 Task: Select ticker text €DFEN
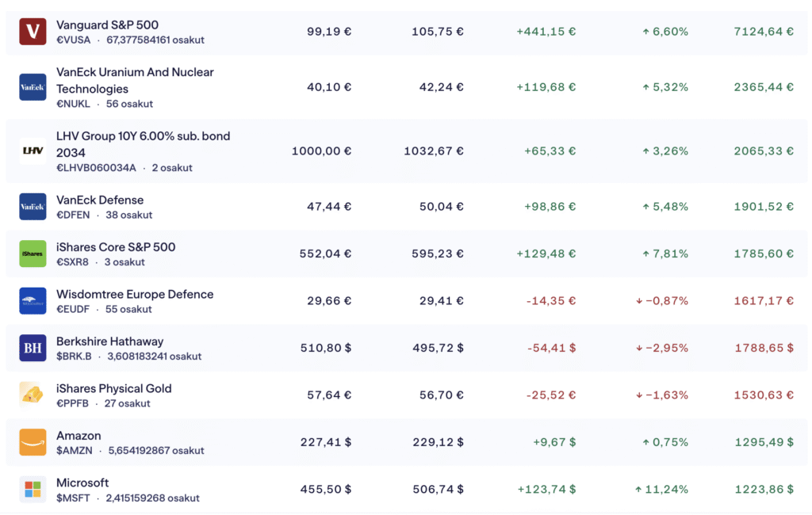tap(72, 215)
